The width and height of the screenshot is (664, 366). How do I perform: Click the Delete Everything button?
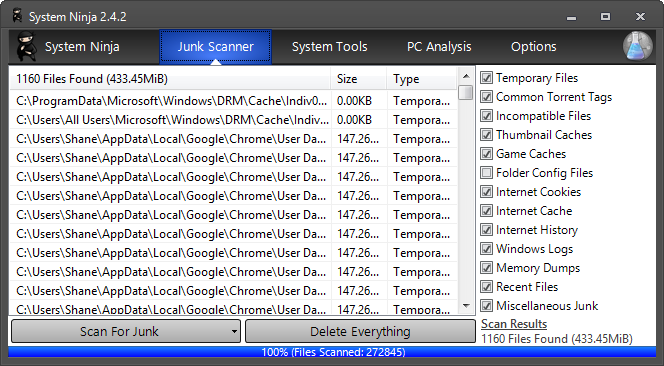[360, 331]
